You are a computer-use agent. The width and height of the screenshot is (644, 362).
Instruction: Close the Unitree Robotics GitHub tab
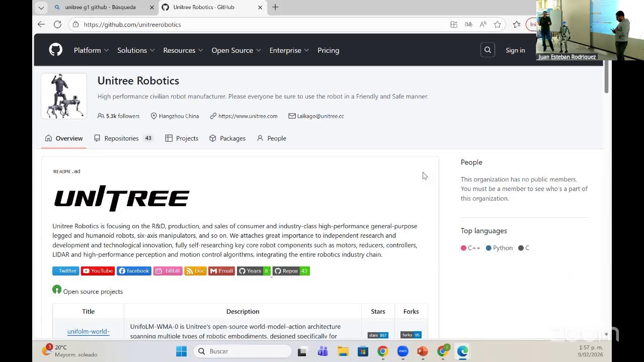pyautogui.click(x=260, y=8)
